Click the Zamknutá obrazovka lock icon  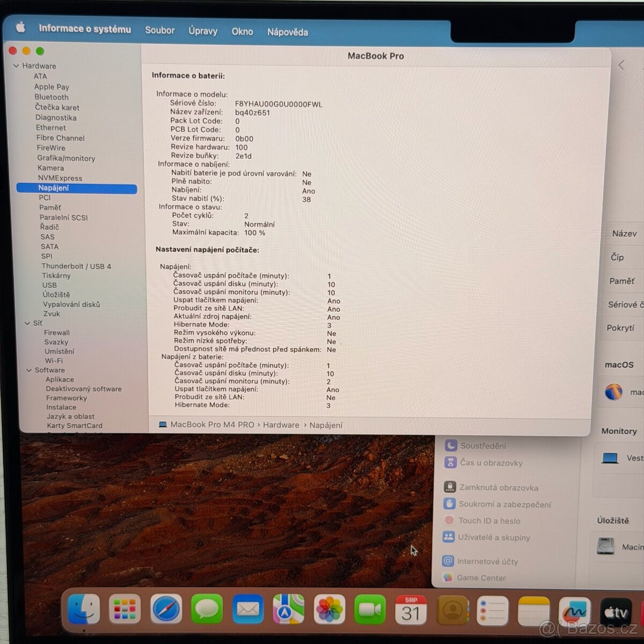point(450,487)
